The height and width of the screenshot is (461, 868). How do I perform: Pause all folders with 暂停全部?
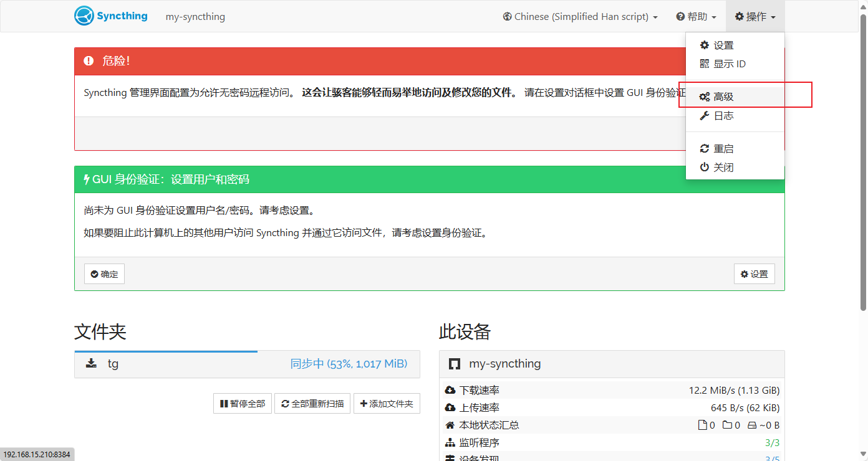[243, 404]
